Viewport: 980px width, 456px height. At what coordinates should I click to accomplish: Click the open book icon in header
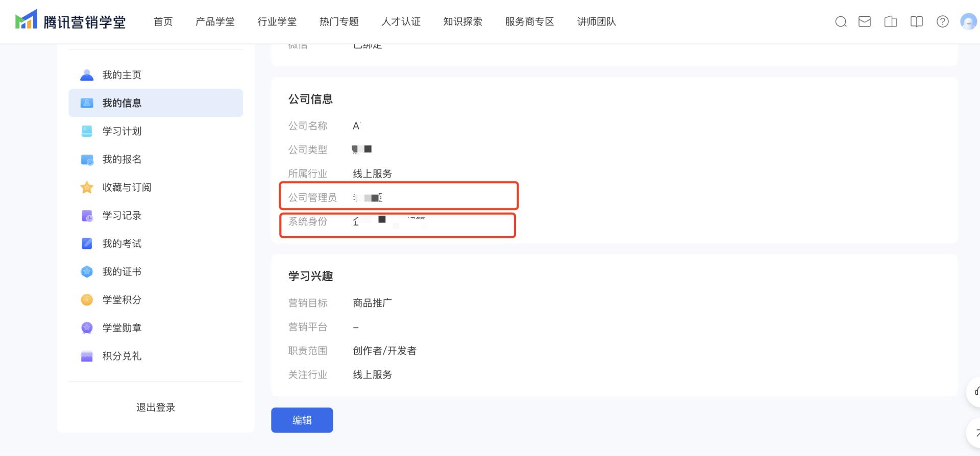[x=916, y=21]
